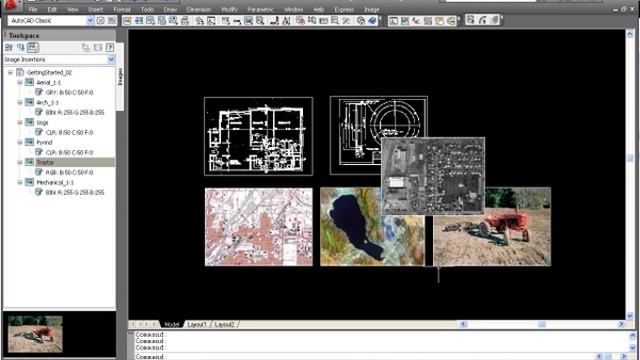
Task: Open Toolspace help question-mark icon
Action: [x=110, y=48]
